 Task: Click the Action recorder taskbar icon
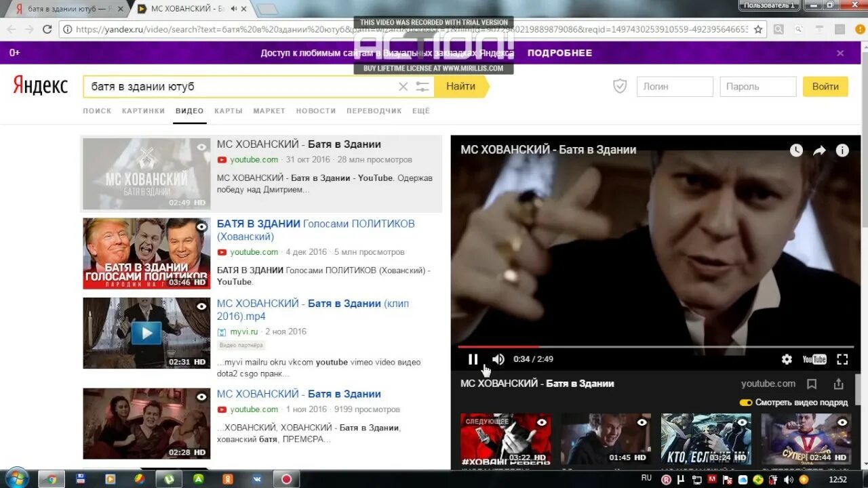(x=286, y=479)
